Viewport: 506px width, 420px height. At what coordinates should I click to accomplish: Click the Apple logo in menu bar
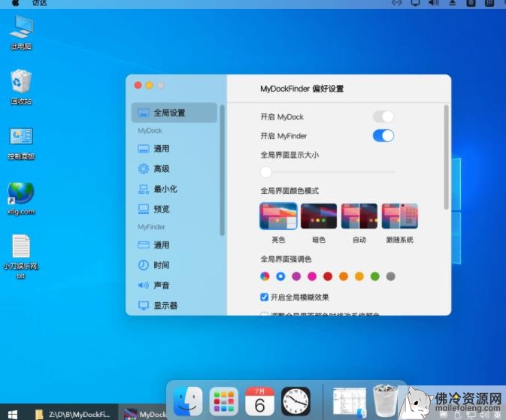(x=15, y=4)
